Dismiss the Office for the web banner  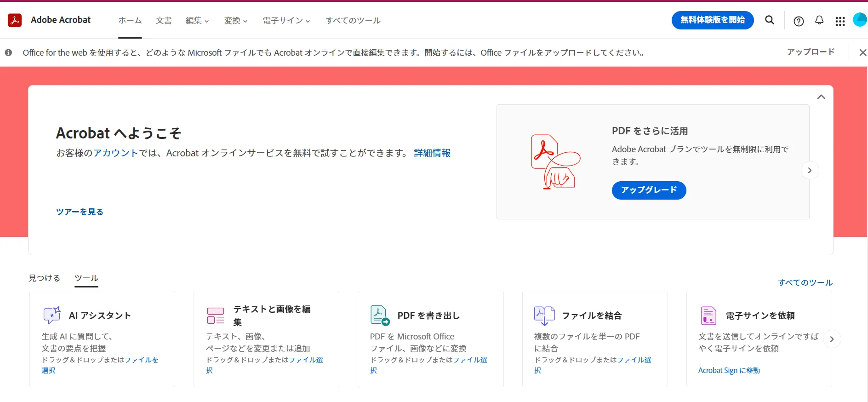pos(862,52)
